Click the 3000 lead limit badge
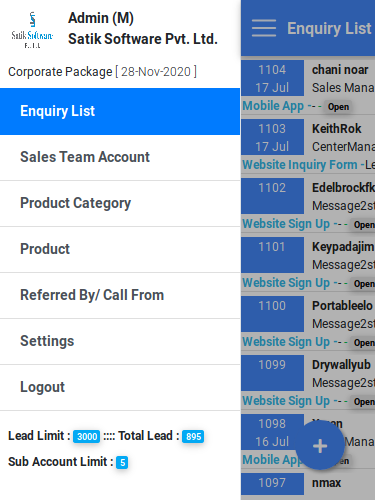Viewport: 375px width, 500px height. 87,436
